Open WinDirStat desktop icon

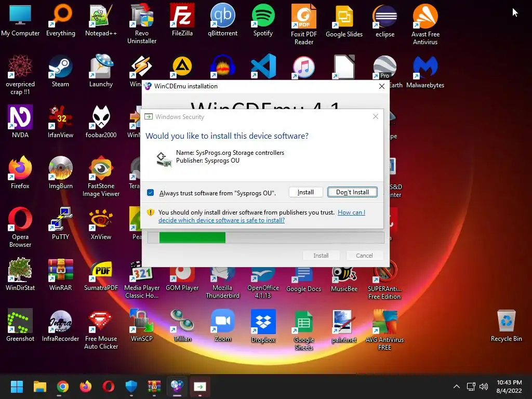click(20, 274)
